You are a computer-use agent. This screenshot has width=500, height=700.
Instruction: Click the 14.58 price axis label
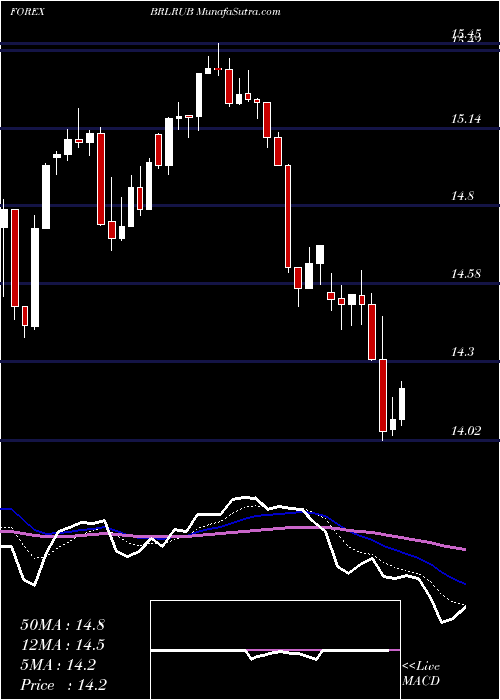point(466,274)
